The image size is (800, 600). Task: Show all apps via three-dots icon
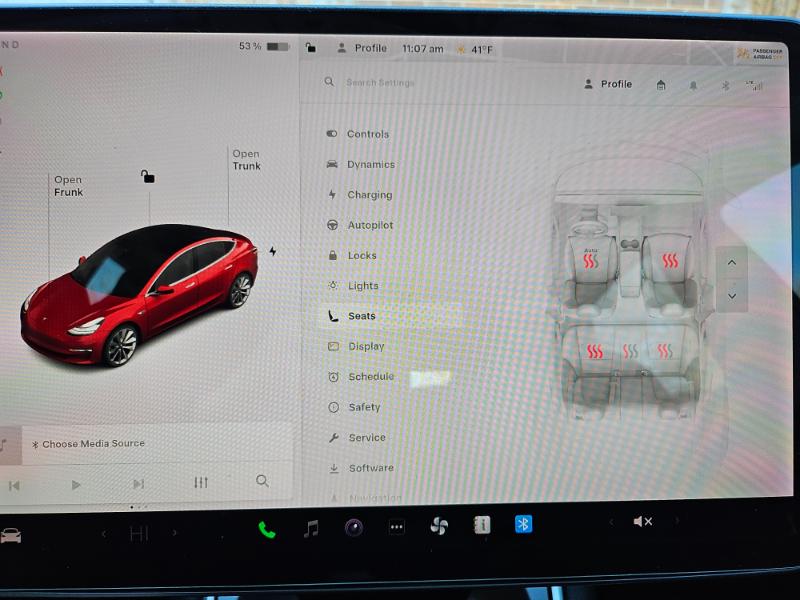click(x=397, y=527)
